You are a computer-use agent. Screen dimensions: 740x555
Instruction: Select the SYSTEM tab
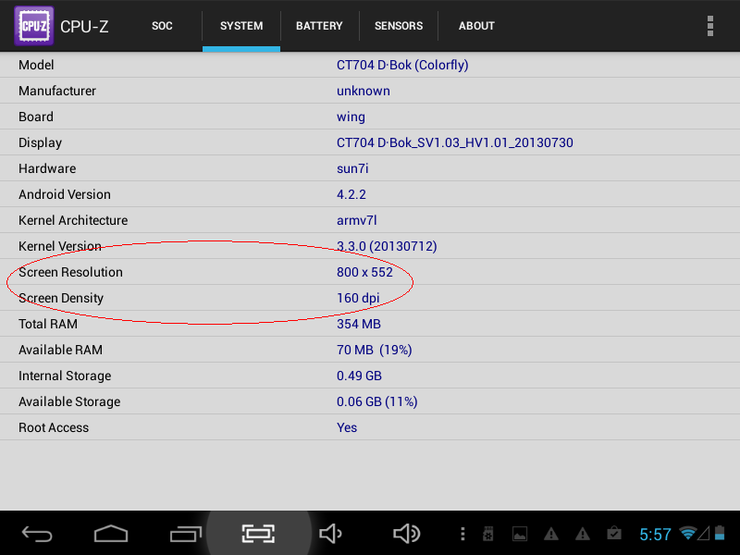pos(241,26)
